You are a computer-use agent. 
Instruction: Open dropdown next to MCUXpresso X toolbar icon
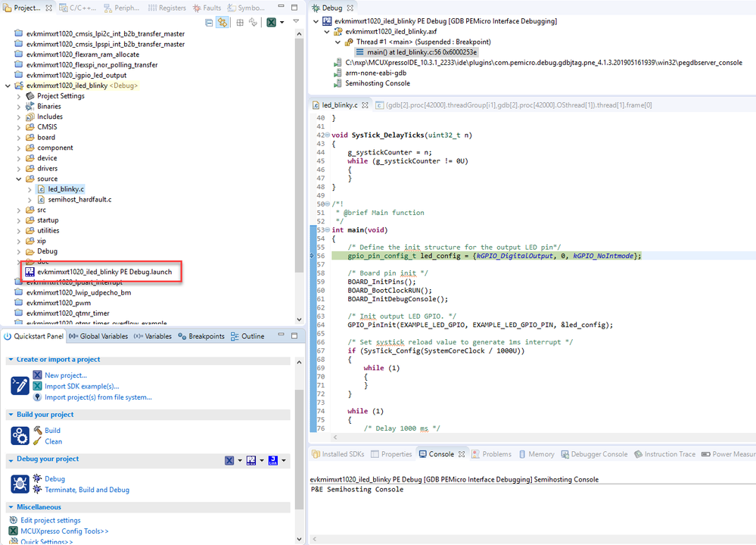[282, 22]
